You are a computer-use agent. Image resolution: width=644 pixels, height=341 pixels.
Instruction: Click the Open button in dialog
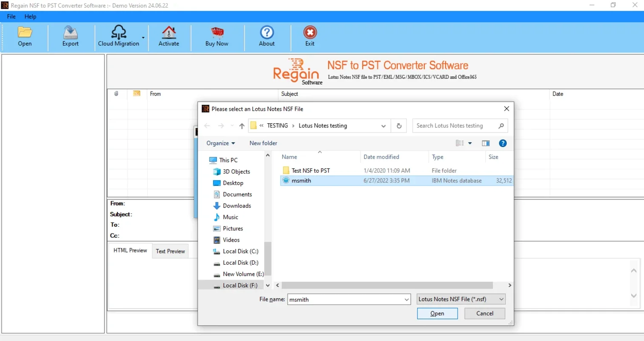pos(437,313)
